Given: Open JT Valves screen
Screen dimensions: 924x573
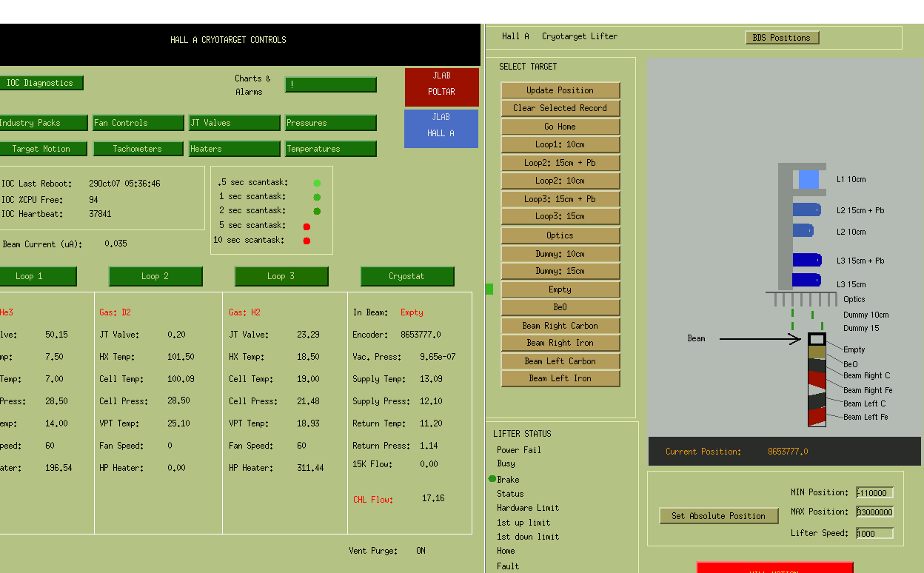Looking at the screenshot, I should 234,123.
